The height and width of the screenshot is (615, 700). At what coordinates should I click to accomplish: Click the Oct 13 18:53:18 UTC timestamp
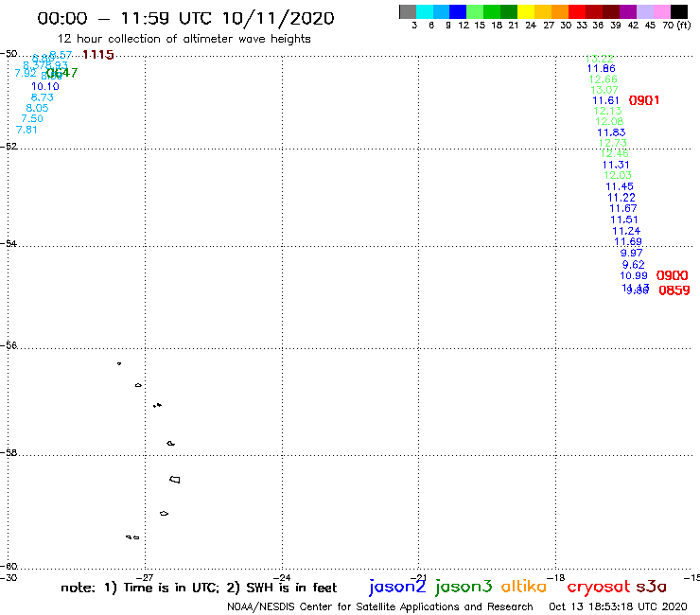(618, 606)
